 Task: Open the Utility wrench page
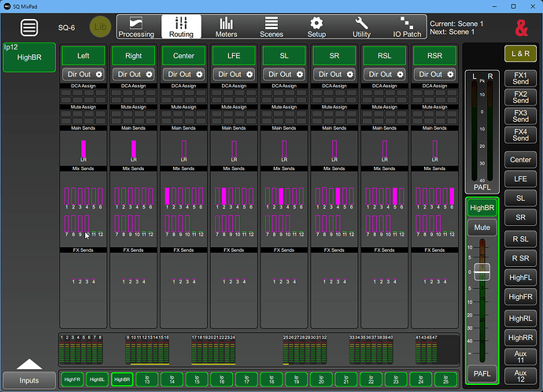(x=362, y=27)
